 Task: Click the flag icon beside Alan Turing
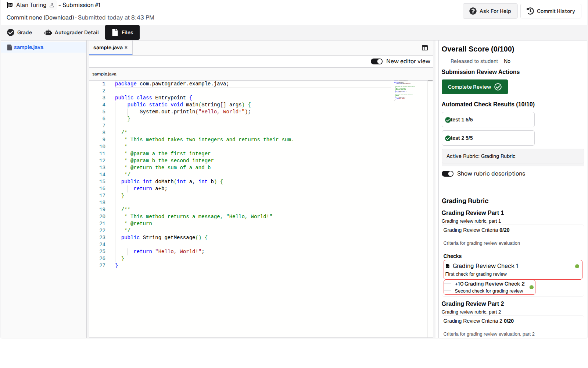pos(10,5)
